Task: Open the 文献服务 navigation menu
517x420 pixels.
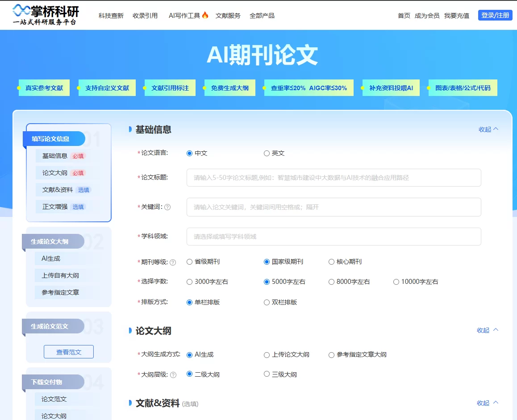Action: pos(228,16)
